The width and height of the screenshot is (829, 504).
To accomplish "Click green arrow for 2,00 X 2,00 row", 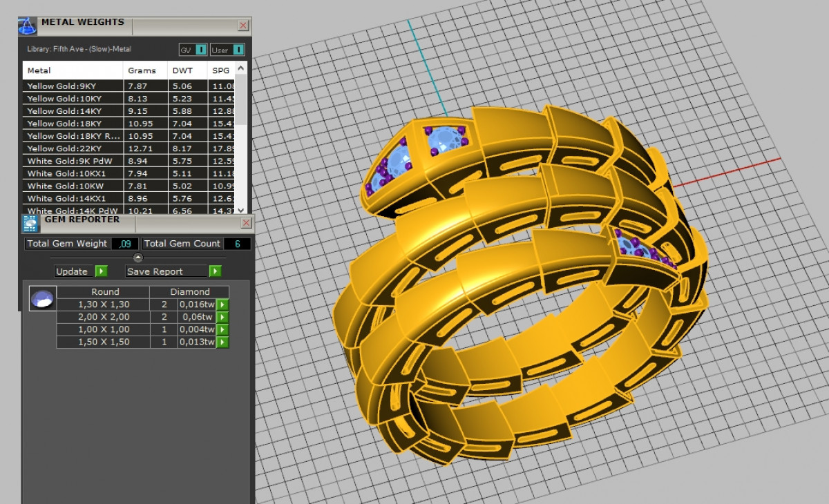I will pyautogui.click(x=222, y=317).
